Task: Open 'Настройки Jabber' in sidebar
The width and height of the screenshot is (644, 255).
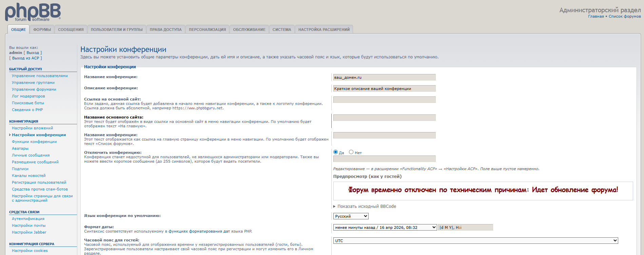Action: coord(29,232)
